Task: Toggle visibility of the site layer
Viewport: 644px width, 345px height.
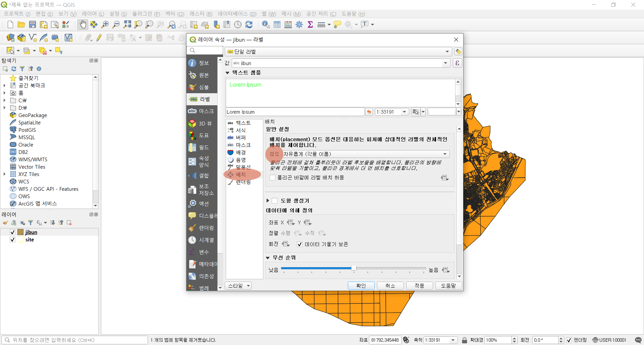Action: [12, 240]
